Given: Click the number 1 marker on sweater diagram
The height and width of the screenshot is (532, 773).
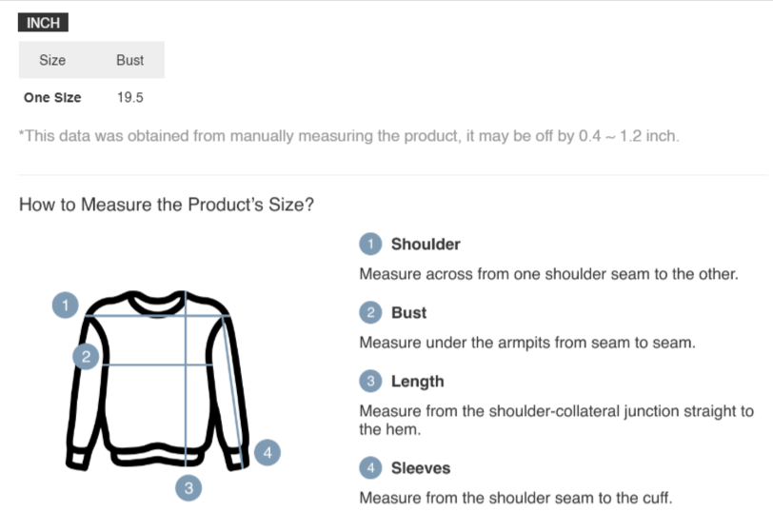Looking at the screenshot, I should pos(65,305).
